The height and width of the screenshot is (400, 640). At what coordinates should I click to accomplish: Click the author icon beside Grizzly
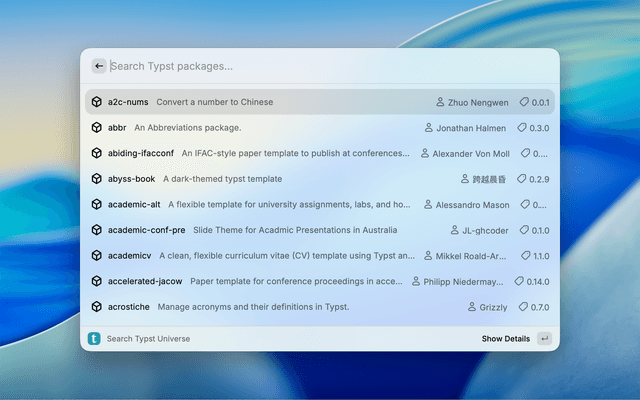click(472, 307)
